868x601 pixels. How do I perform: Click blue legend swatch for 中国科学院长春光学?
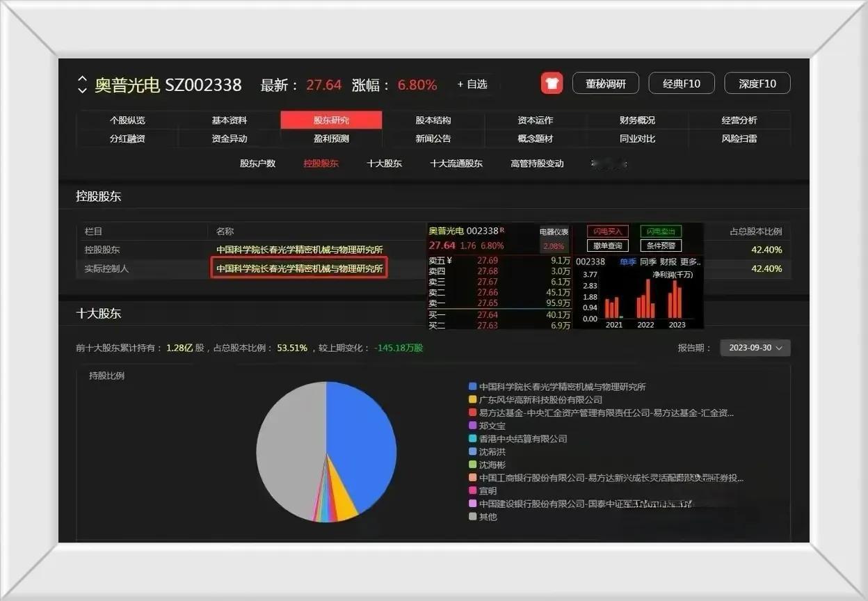point(473,387)
